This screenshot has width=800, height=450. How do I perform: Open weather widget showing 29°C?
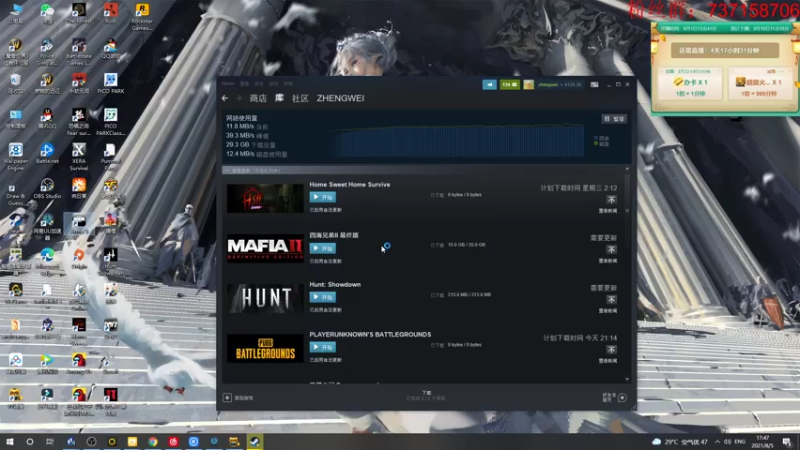pyautogui.click(x=680, y=442)
